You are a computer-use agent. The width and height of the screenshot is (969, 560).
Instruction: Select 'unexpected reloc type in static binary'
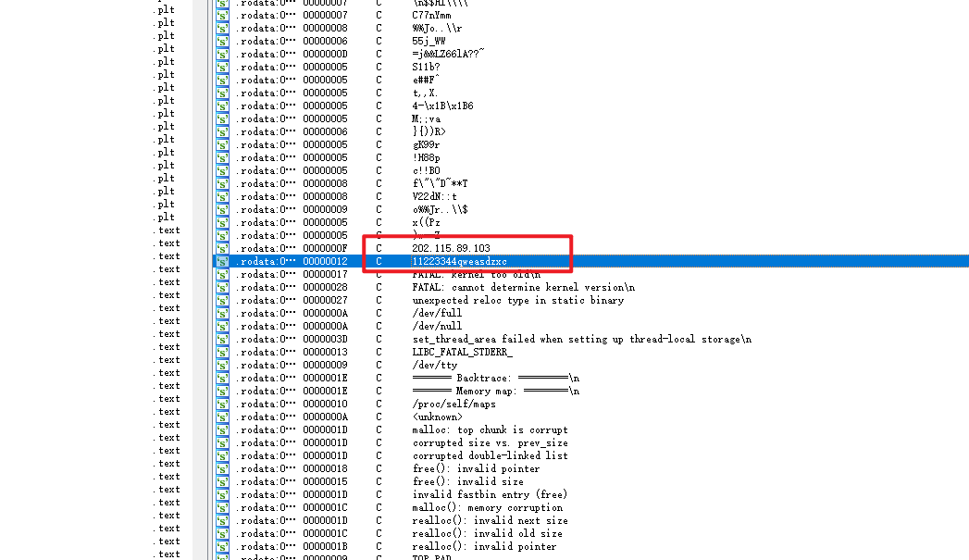pos(518,301)
